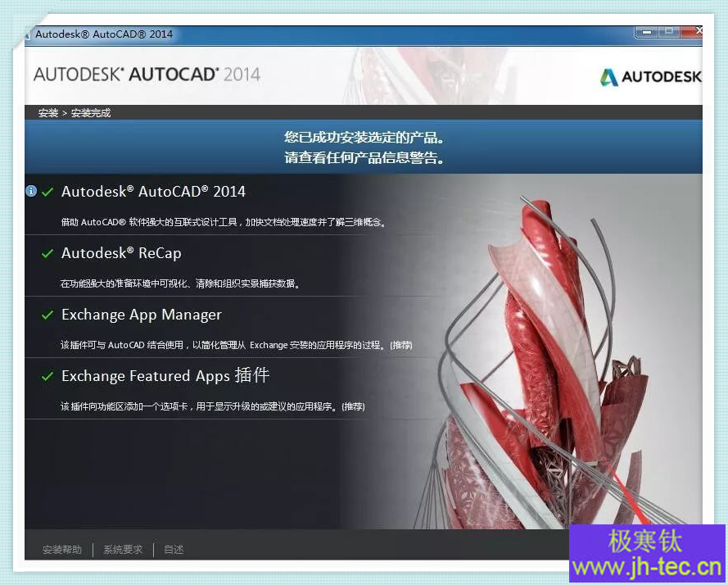Click the description 该插件可与 AutoCAD 结合使用
The height and width of the screenshot is (585, 728).
coord(237,345)
